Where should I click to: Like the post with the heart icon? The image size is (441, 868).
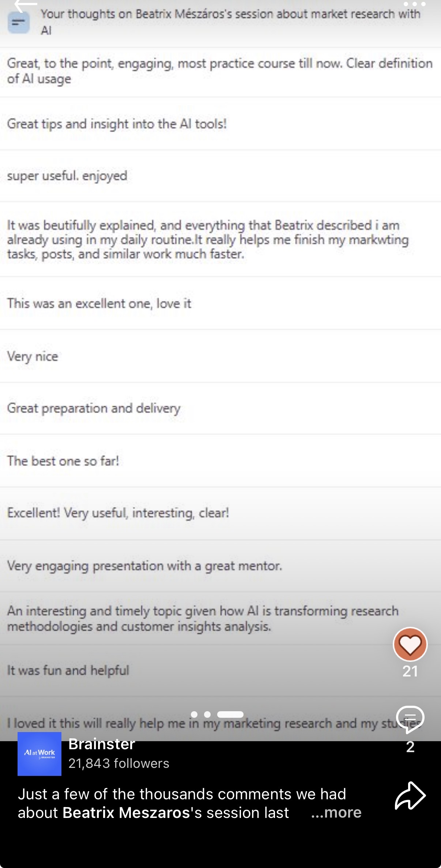click(410, 644)
